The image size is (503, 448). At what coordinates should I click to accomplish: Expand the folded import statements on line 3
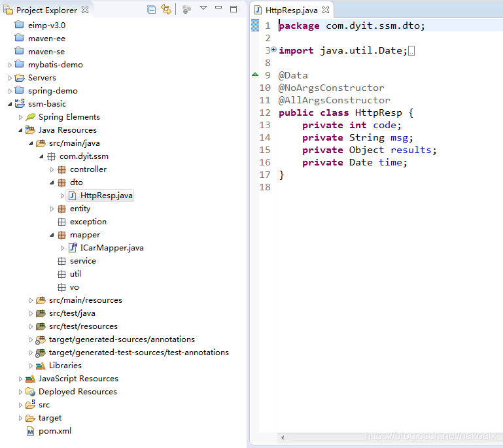[273, 50]
